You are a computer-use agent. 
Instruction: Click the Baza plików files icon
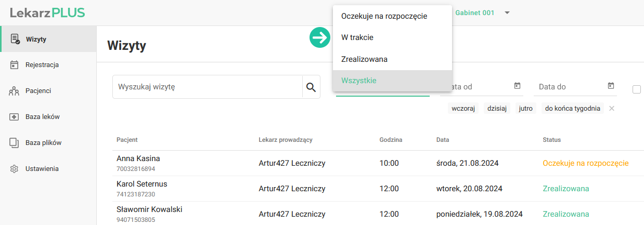15,143
